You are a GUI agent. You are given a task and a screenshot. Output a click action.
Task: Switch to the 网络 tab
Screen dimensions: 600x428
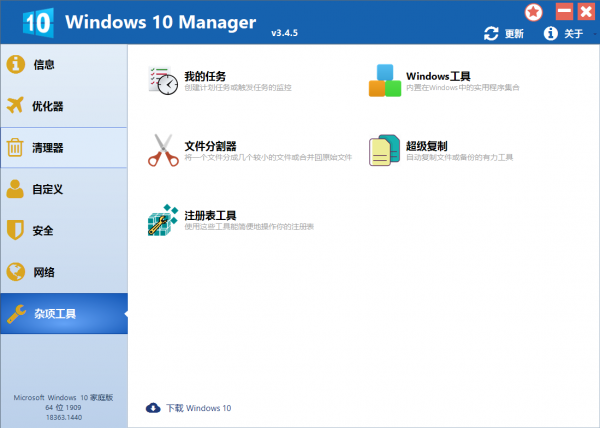point(64,272)
